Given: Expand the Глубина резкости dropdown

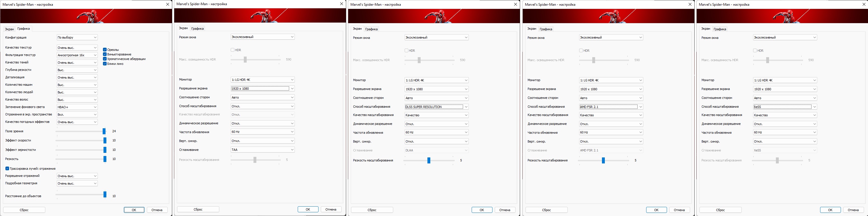Looking at the screenshot, I should tap(77, 70).
